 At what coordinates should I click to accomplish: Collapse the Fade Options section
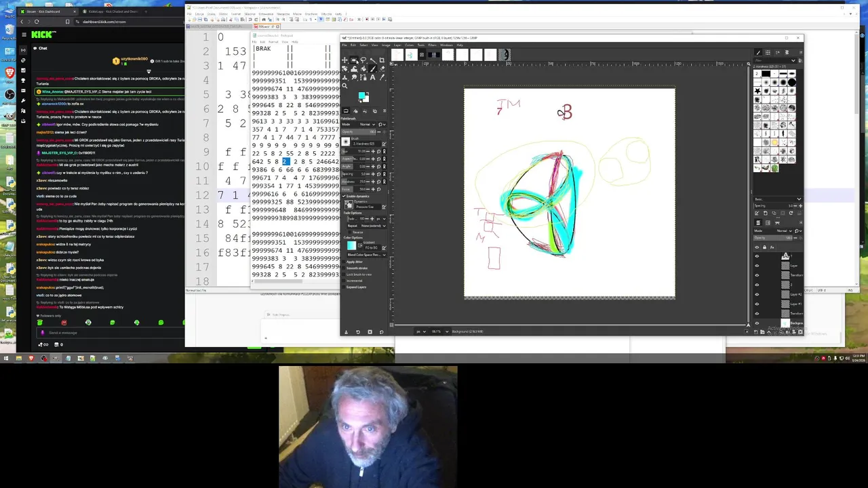tap(353, 212)
